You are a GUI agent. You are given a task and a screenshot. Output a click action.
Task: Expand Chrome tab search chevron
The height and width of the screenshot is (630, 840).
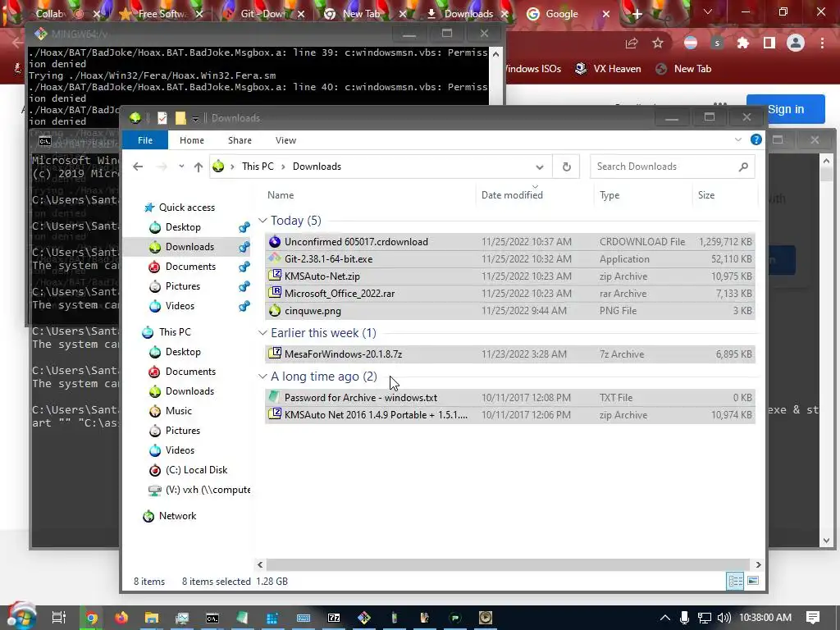(x=708, y=11)
